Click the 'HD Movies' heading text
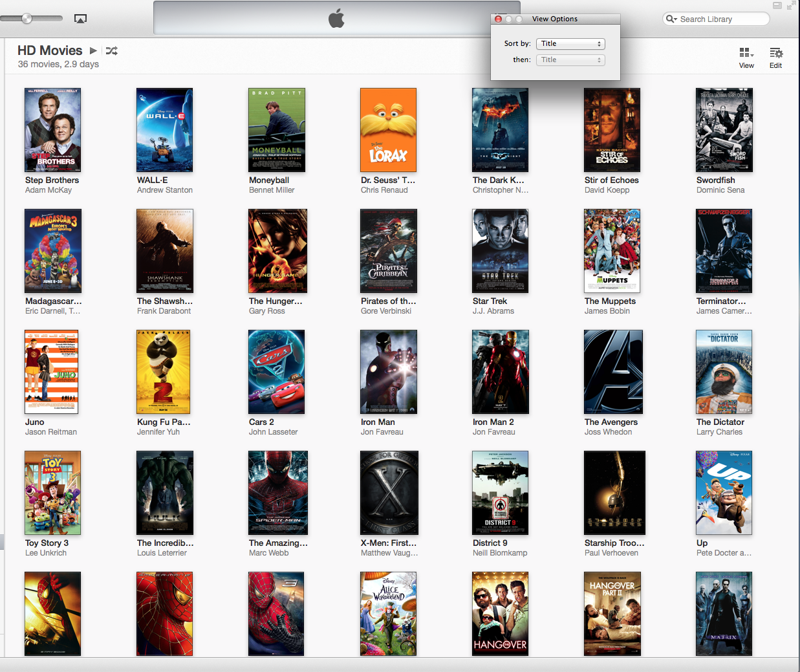Viewport: 800px width, 672px height. tap(50, 50)
